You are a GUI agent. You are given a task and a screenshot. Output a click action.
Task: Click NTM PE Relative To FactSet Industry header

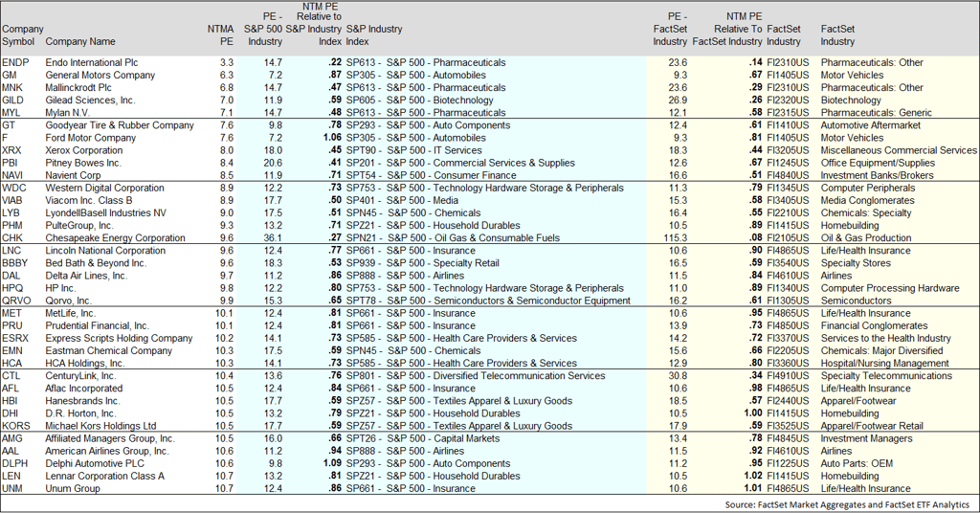pyautogui.click(x=727, y=29)
